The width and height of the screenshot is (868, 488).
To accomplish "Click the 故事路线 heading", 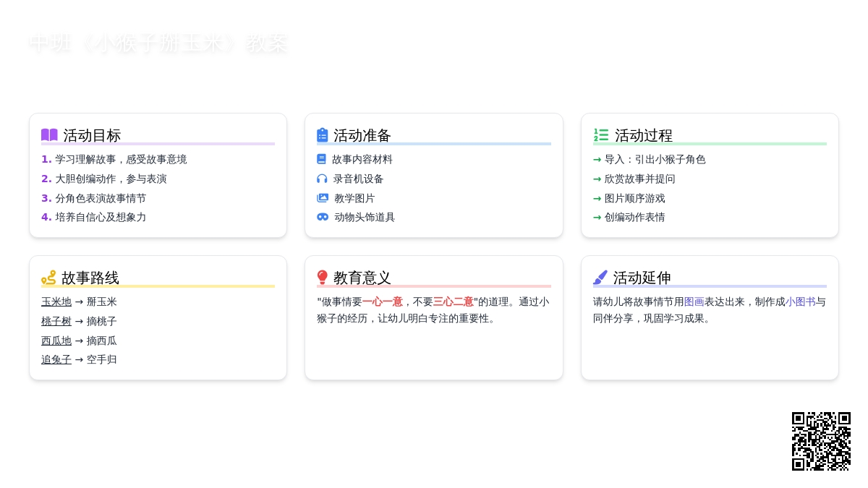I will pos(90,278).
